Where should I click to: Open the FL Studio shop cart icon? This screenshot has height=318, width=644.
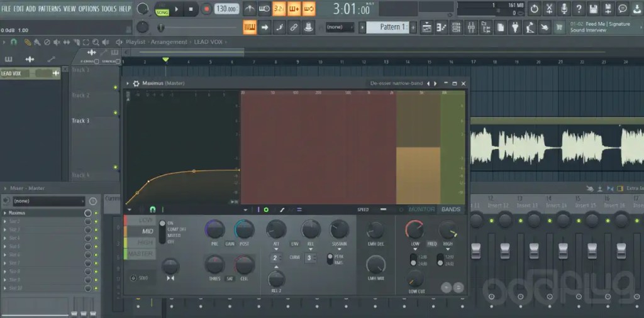coord(558,28)
